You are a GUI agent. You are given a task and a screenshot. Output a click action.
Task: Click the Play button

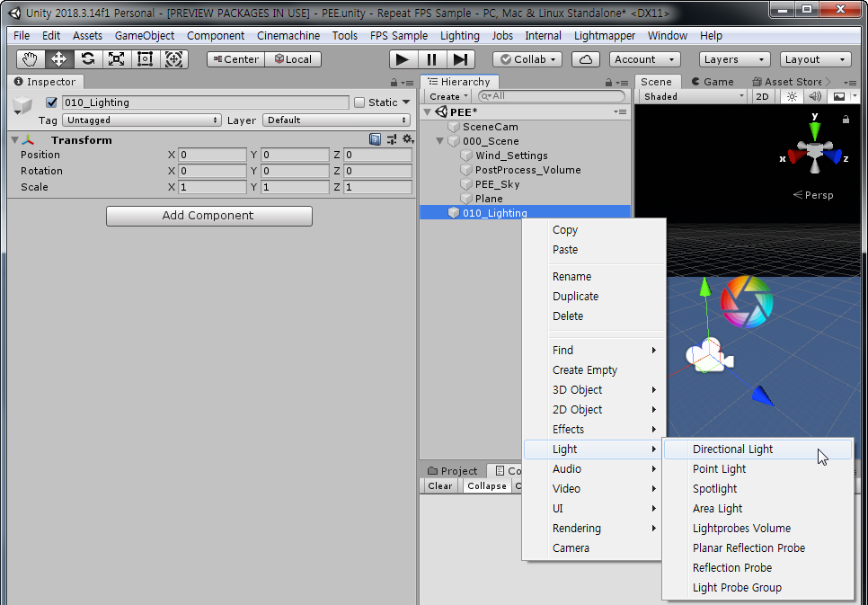[403, 59]
